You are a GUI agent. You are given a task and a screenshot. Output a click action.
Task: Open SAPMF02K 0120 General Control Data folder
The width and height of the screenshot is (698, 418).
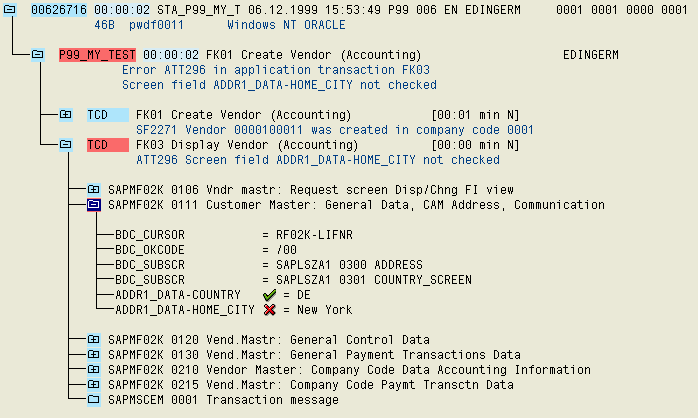coord(93,340)
